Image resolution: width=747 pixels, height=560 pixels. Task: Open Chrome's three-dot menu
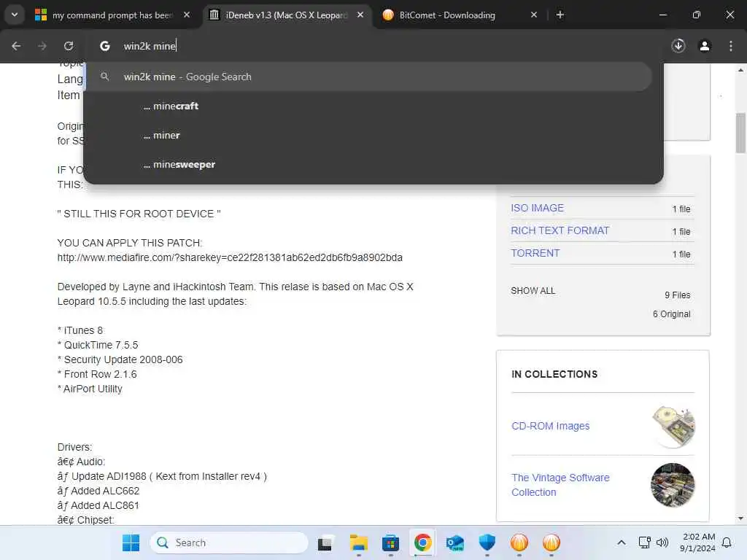pos(731,46)
